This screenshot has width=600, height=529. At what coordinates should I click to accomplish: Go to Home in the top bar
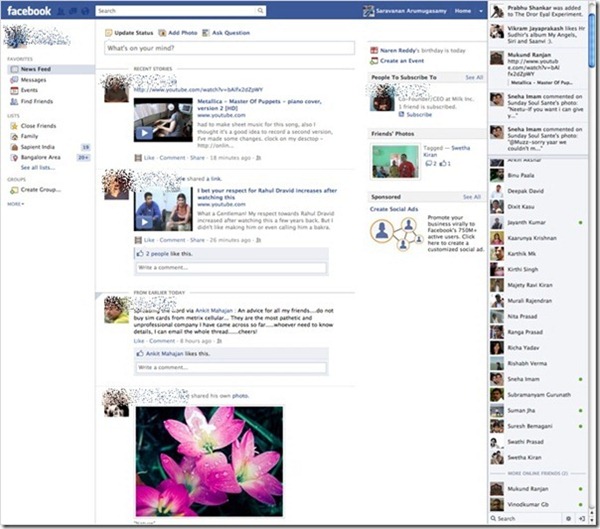pos(461,10)
